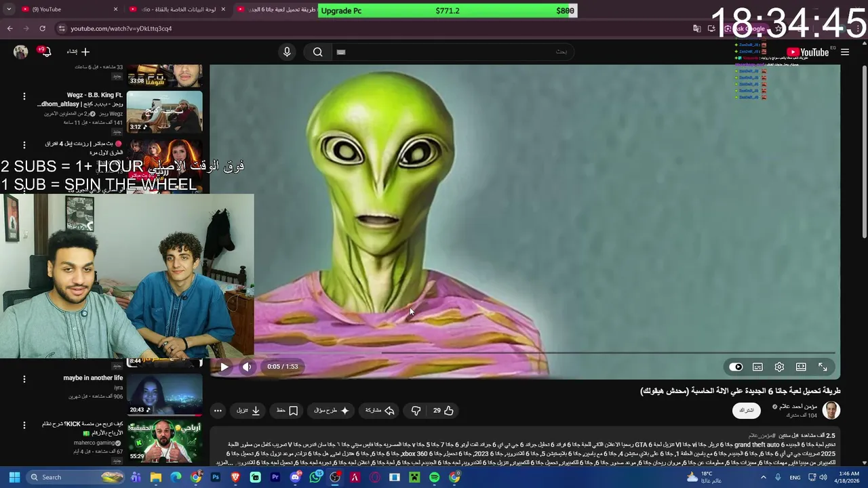Open site information icon in address bar
Screen dimensions: 868x488
[x=62, y=28]
